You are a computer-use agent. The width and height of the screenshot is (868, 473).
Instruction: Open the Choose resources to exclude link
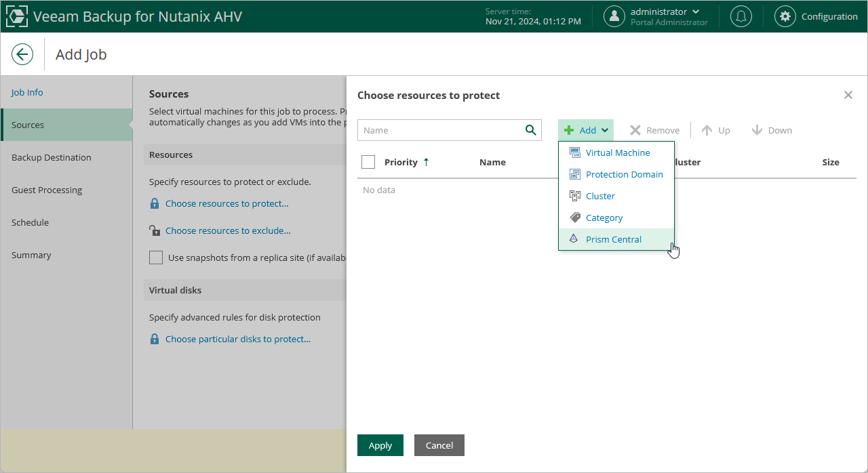228,230
